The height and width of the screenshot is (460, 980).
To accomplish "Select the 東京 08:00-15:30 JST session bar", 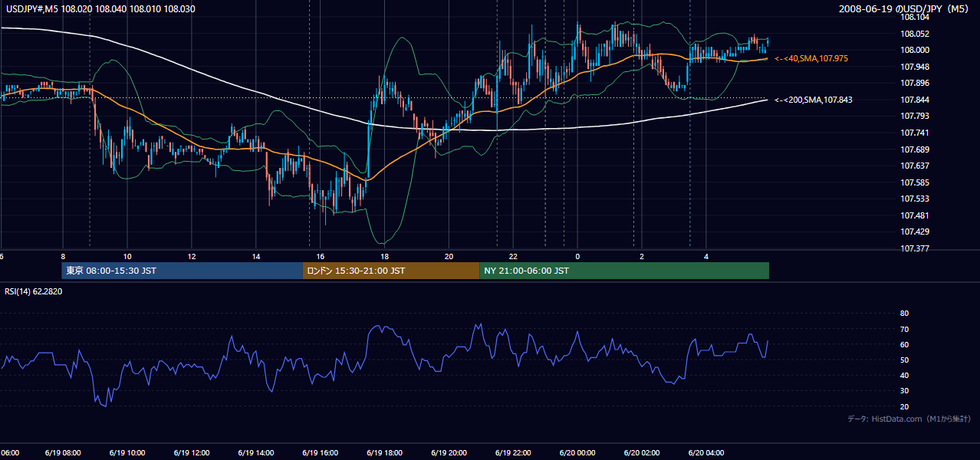I will [x=183, y=271].
